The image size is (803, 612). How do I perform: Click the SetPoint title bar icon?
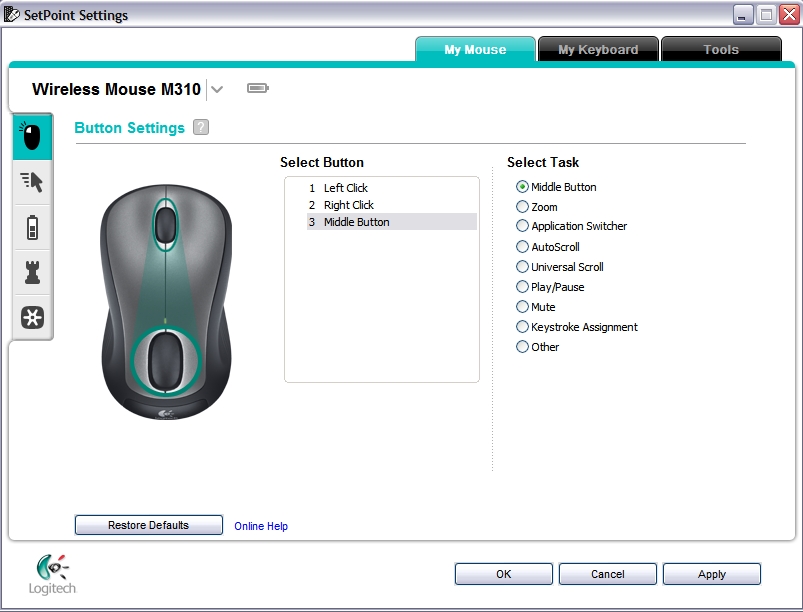[x=11, y=15]
